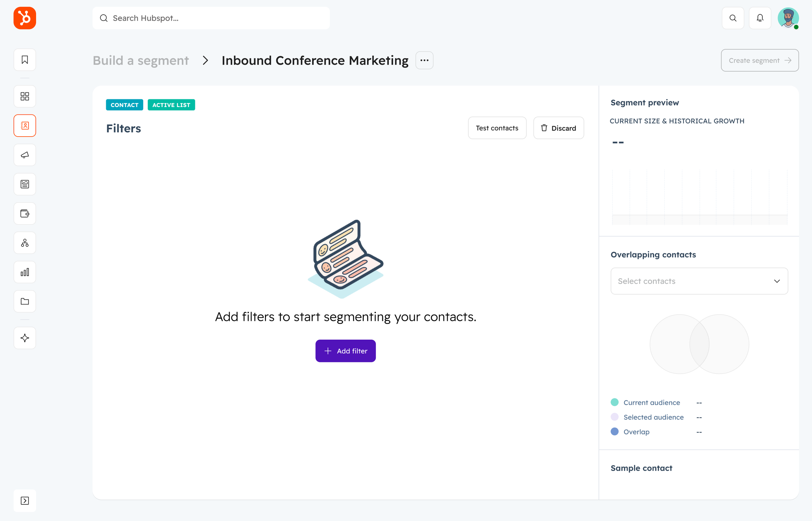
Task: Open the automation workflows icon in sidebar
Action: pos(25,243)
